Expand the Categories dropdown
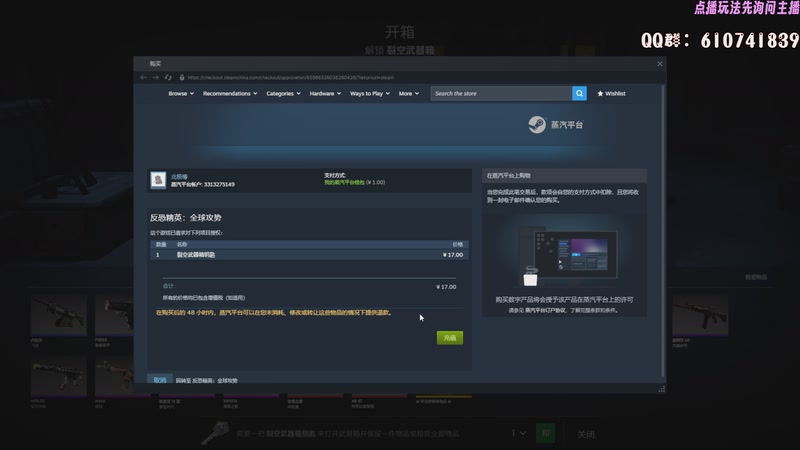Image resolution: width=800 pixels, height=450 pixels. tap(283, 93)
